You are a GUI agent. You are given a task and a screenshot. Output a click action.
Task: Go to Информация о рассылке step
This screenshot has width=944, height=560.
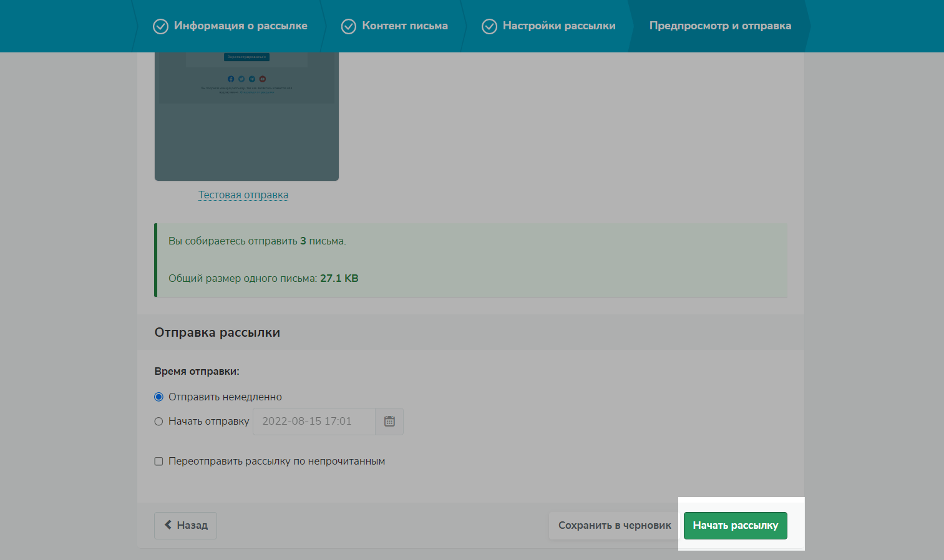coord(240,26)
